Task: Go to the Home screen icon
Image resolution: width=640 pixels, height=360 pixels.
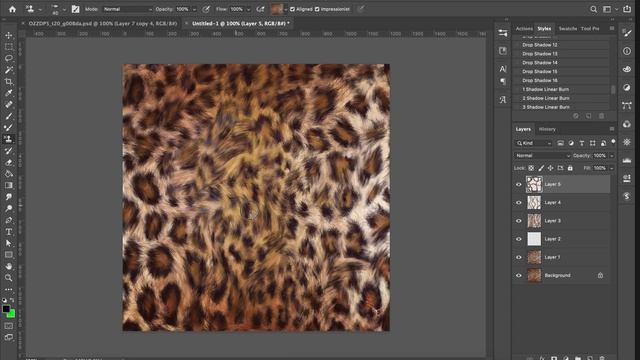Action: [12, 9]
